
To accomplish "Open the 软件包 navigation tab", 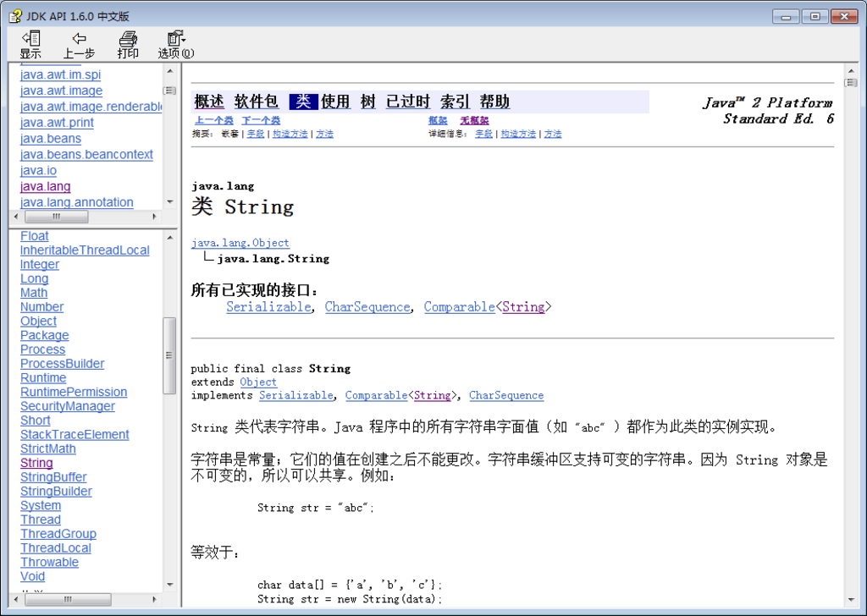I will point(256,102).
